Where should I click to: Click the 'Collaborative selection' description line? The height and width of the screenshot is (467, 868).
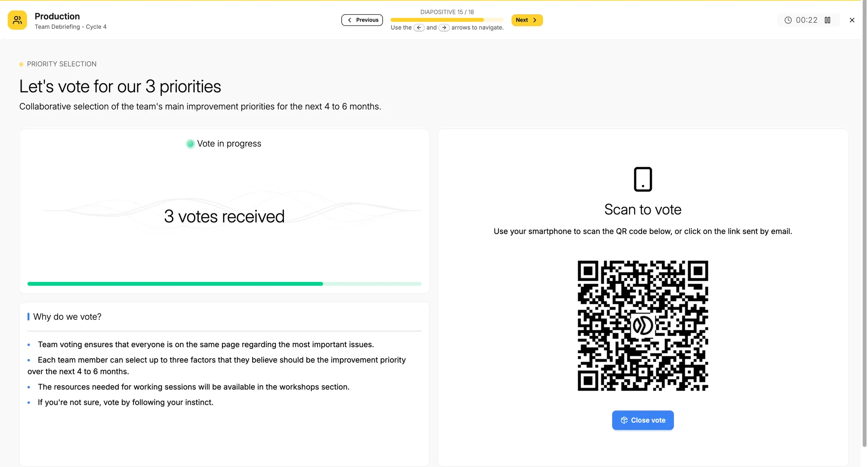coord(200,106)
